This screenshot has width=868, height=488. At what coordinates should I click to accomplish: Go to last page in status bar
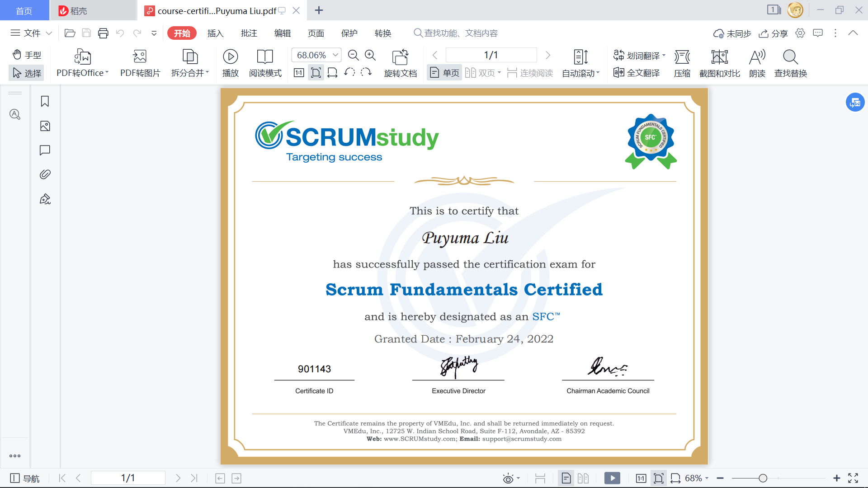[194, 478]
